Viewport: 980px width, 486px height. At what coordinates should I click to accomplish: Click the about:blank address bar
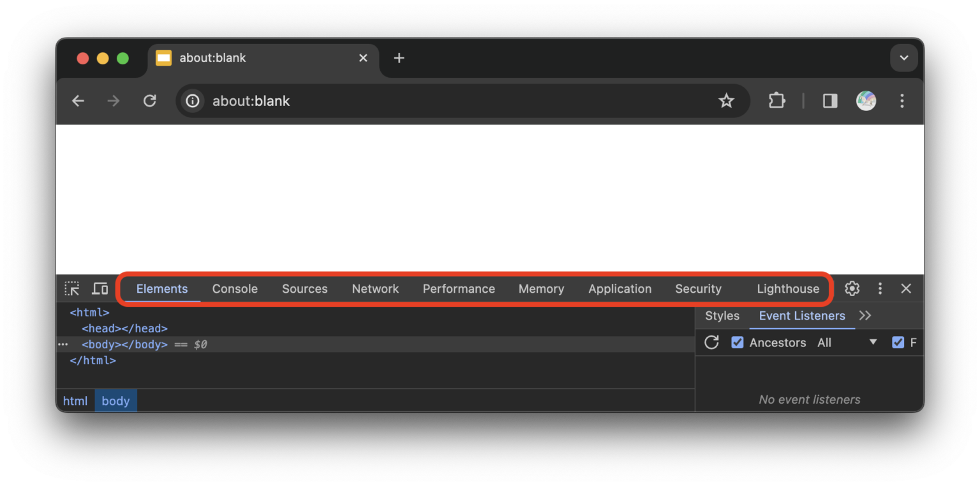[x=462, y=101]
